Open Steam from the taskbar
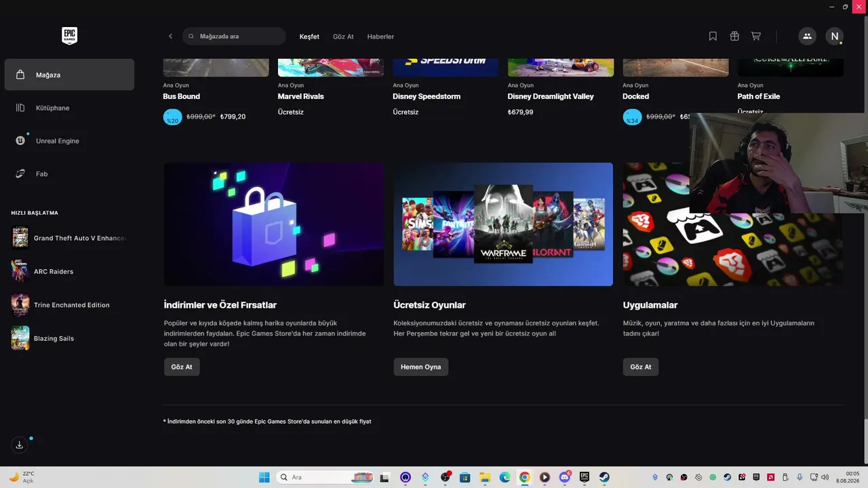The height and width of the screenshot is (488, 868). [604, 477]
